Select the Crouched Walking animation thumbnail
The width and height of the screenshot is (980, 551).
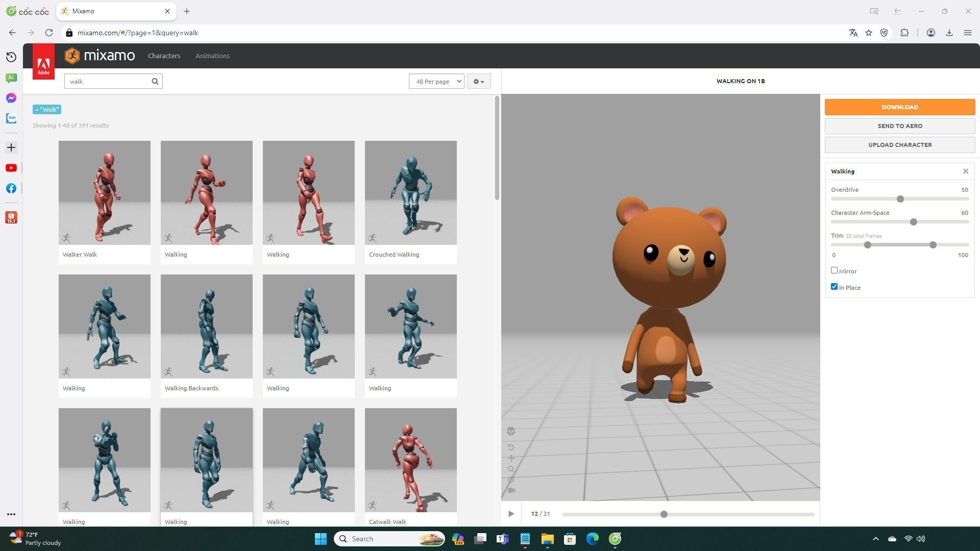pyautogui.click(x=411, y=193)
